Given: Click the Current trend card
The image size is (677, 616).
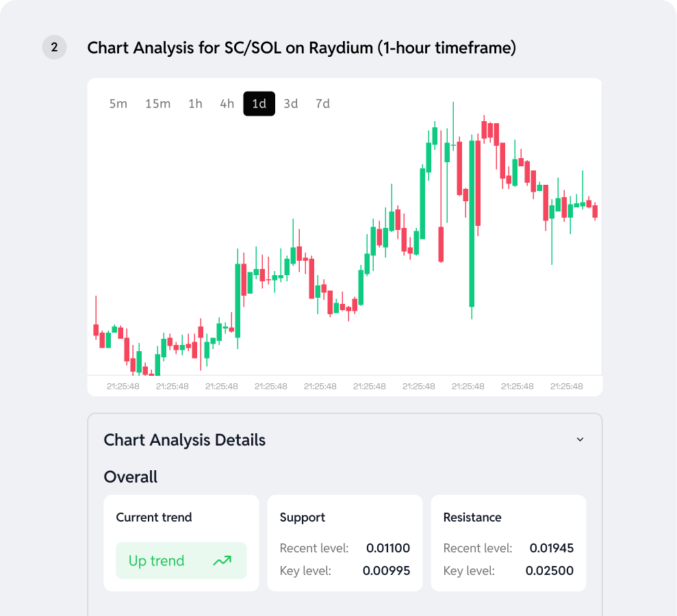Looking at the screenshot, I should [x=181, y=542].
